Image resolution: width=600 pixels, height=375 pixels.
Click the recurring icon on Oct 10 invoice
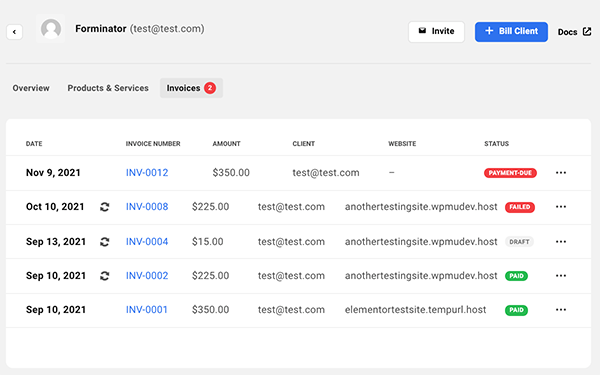pos(104,207)
